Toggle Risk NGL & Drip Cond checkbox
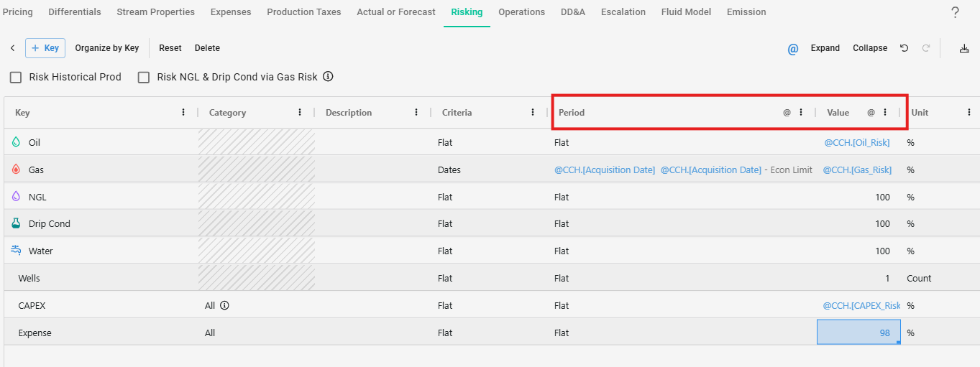The width and height of the screenshot is (980, 367). [x=144, y=77]
